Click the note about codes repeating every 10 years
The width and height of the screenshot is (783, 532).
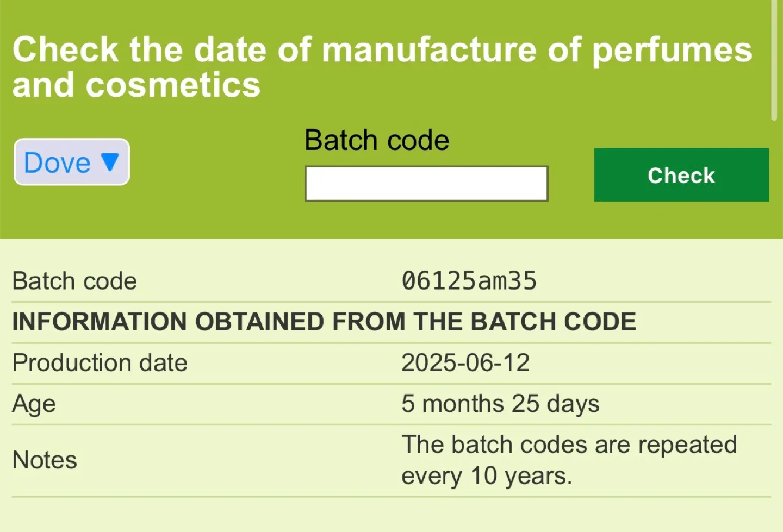click(x=569, y=460)
